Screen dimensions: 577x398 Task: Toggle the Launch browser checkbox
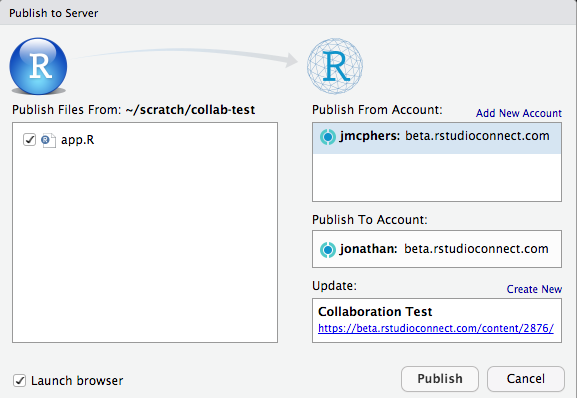click(20, 380)
